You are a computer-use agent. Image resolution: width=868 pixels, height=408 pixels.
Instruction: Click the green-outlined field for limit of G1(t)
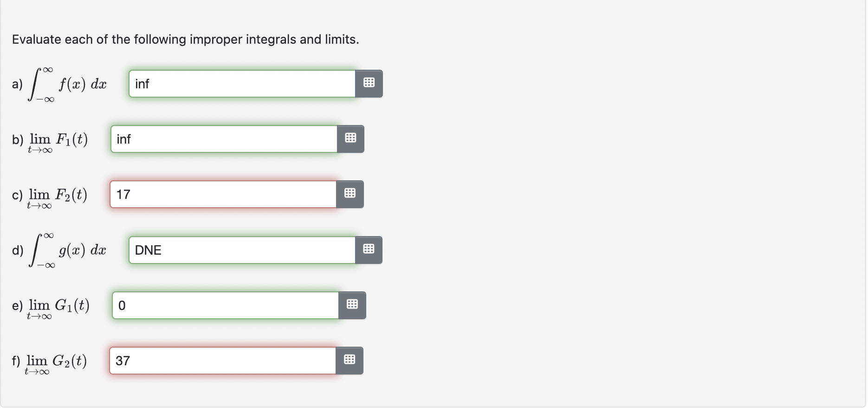(225, 305)
